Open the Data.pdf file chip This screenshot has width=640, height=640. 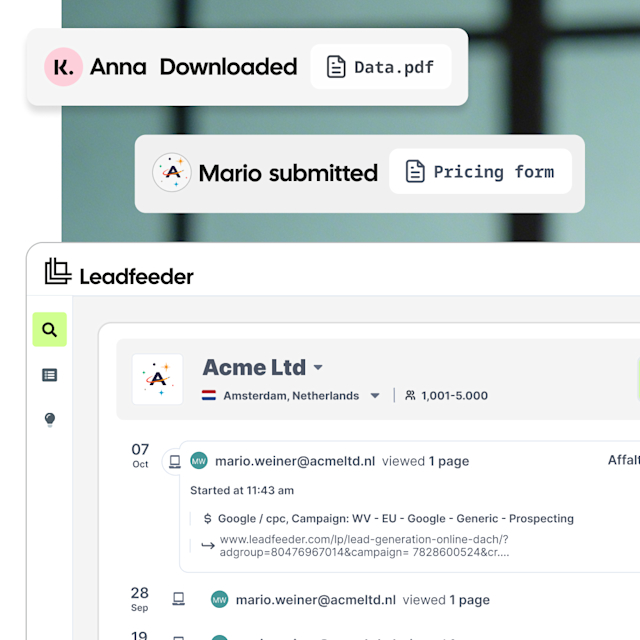click(x=381, y=67)
